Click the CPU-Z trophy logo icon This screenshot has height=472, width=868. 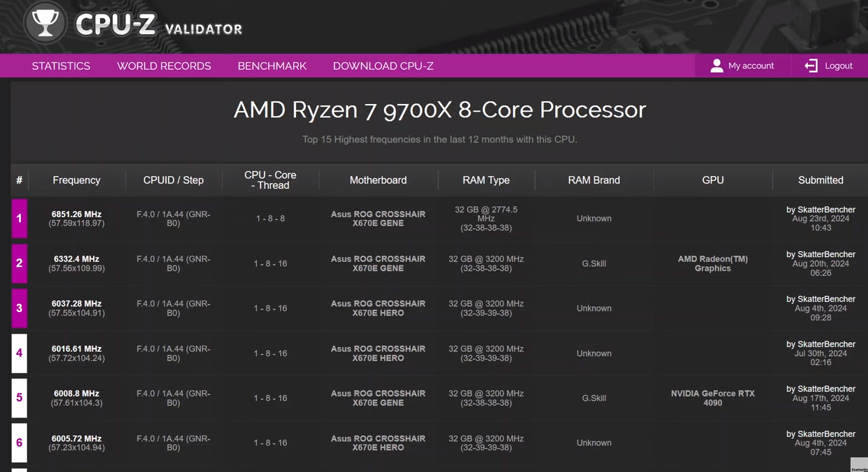coord(45,23)
